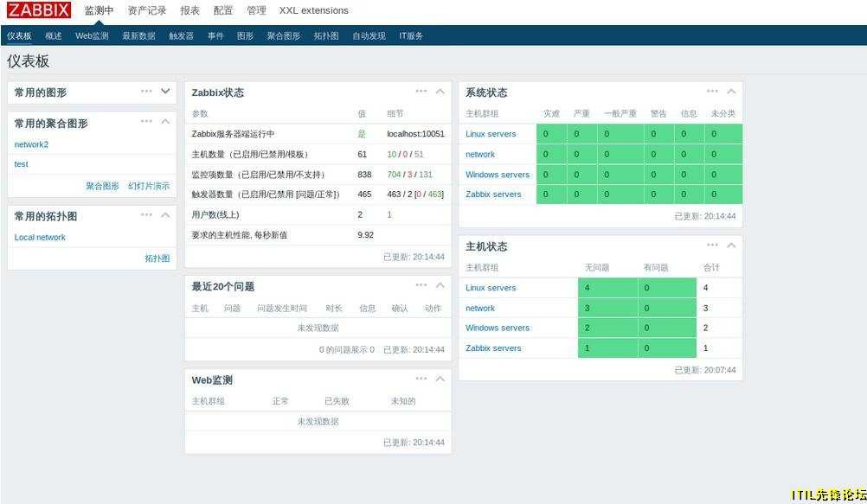Switch to the Web监测 submenu tab
This screenshot has width=867, height=504.
(92, 36)
